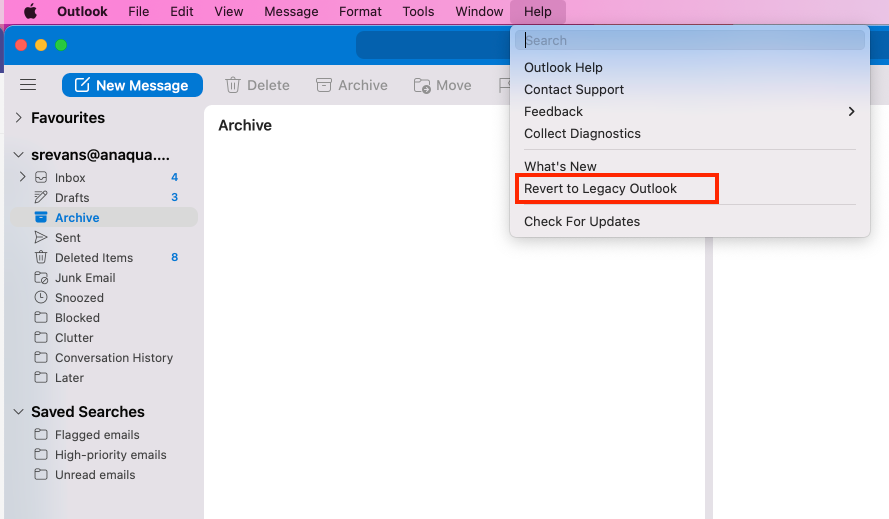Click the Later folder icon
The height and width of the screenshot is (519, 889).
[41, 377]
